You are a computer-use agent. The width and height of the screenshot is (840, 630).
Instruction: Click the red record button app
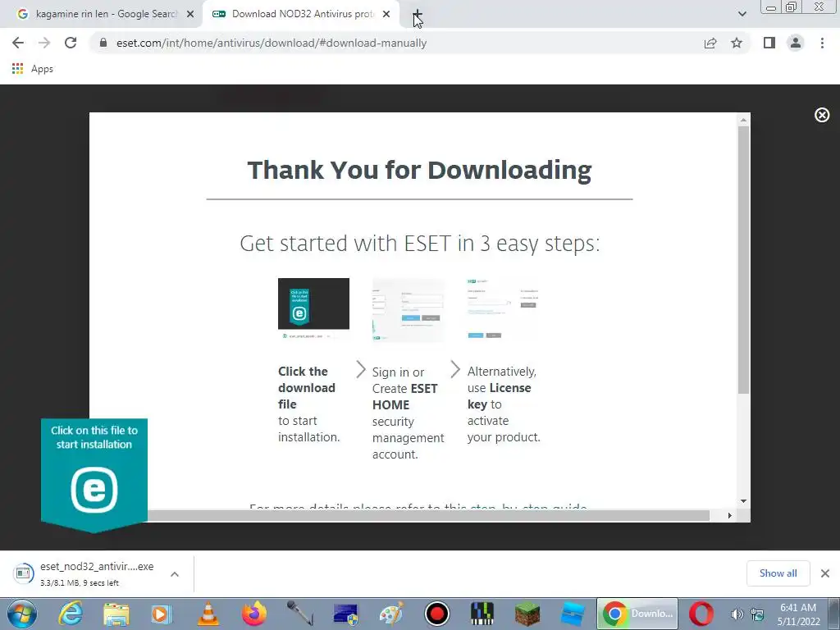(x=437, y=614)
